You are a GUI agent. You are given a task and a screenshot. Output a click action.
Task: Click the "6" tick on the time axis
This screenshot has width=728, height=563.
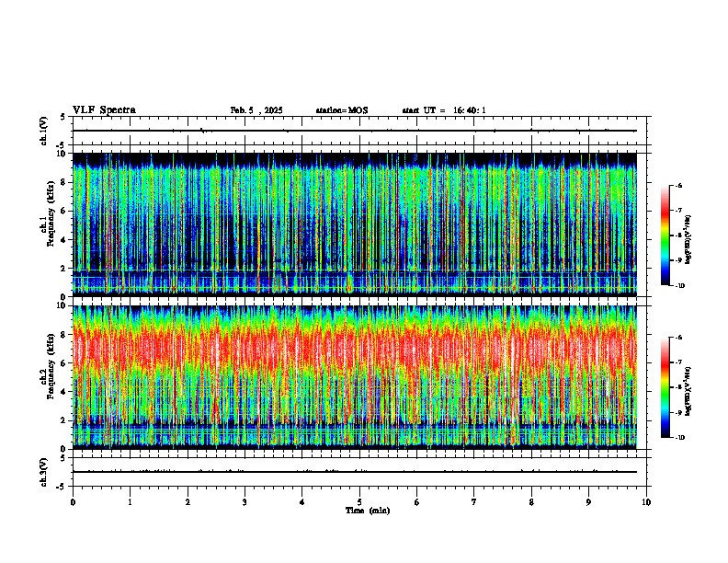(417, 502)
